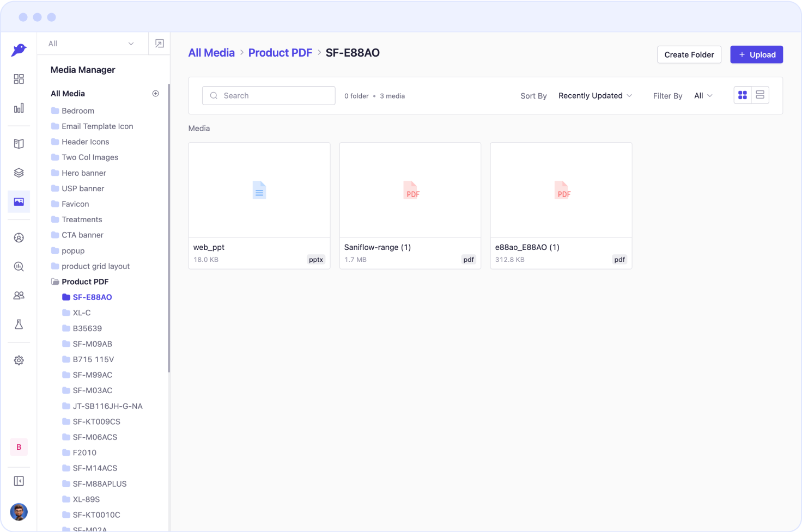
Task: Open the web_ppt file thumbnail
Action: (x=259, y=190)
